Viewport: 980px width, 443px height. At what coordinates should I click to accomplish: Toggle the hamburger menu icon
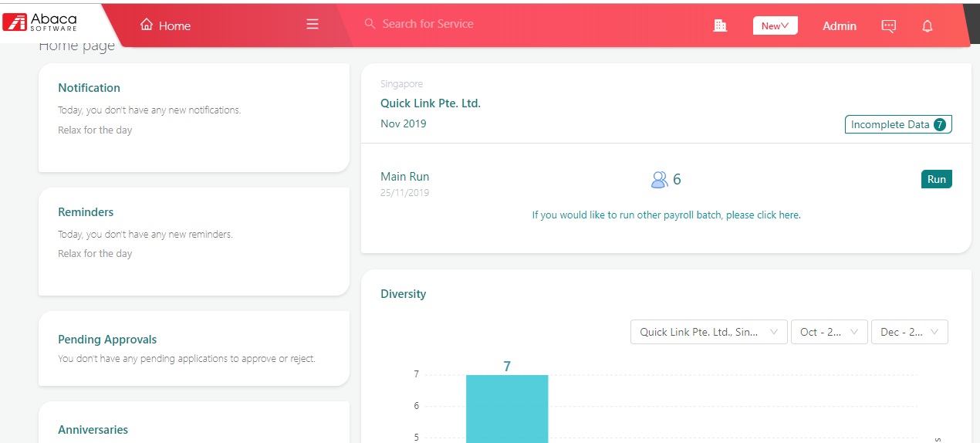point(313,25)
